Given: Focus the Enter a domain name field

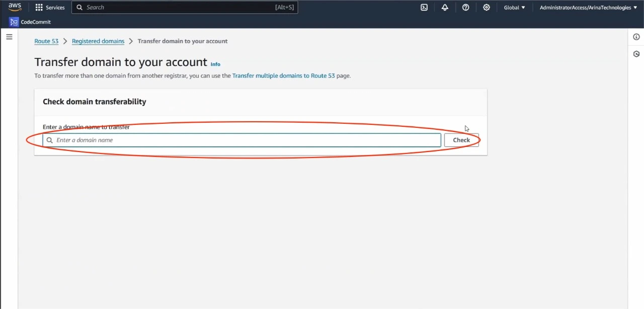Looking at the screenshot, I should [247, 140].
